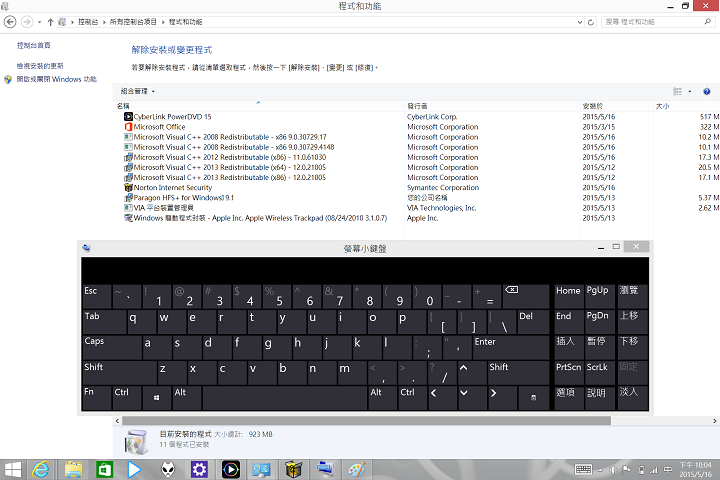Image resolution: width=720 pixels, height=480 pixels.
Task: Toggle left Ctrl key on on-screen keyboard
Action: tap(127, 398)
